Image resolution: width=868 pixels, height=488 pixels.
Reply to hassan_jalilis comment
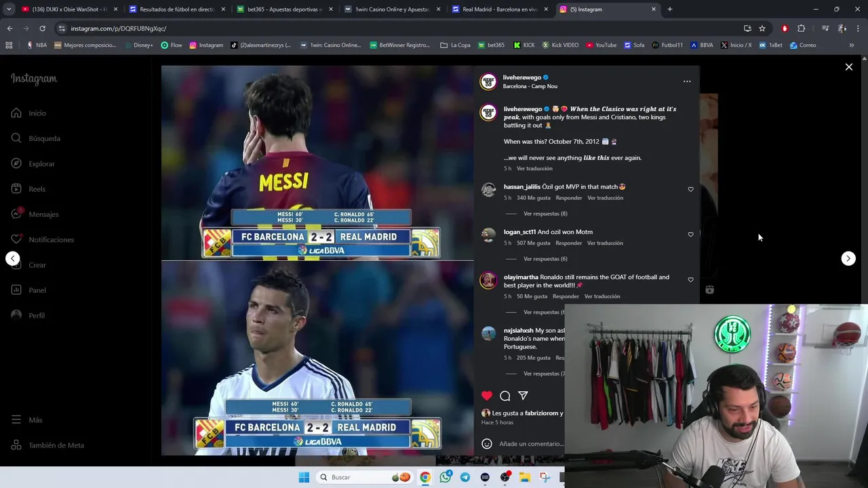569,198
